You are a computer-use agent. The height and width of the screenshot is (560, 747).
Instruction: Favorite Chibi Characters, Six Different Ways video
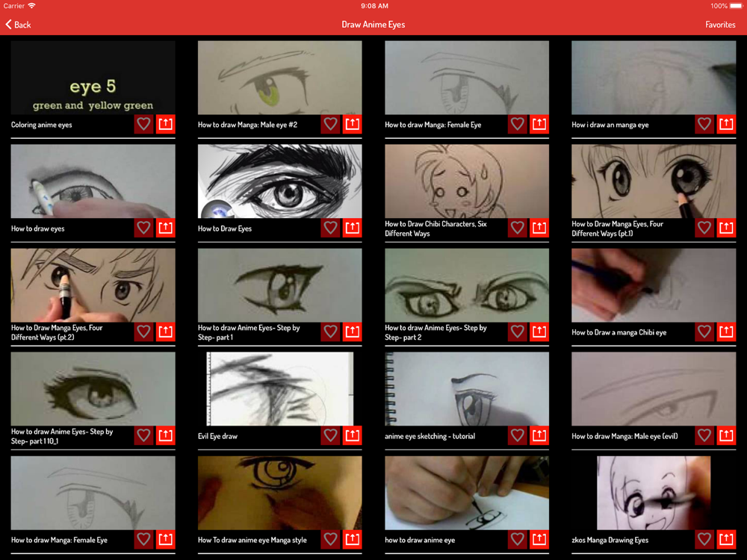coord(518,228)
